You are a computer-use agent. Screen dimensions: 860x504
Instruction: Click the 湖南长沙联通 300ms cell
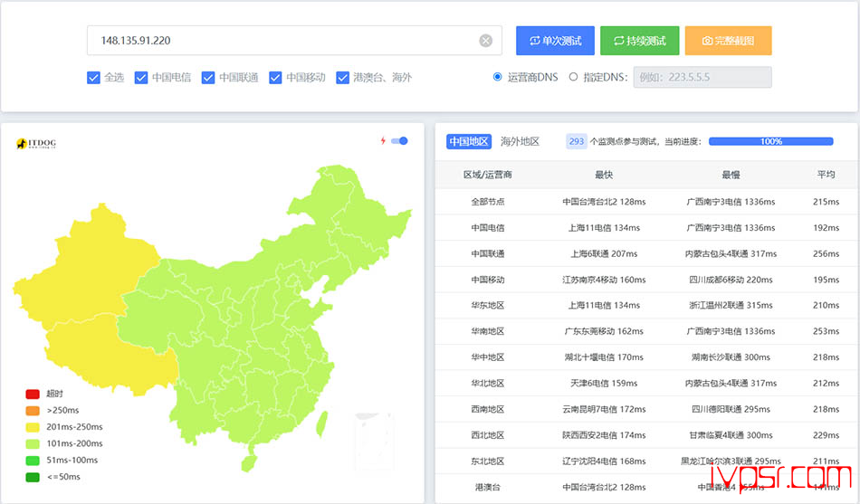pos(731,357)
